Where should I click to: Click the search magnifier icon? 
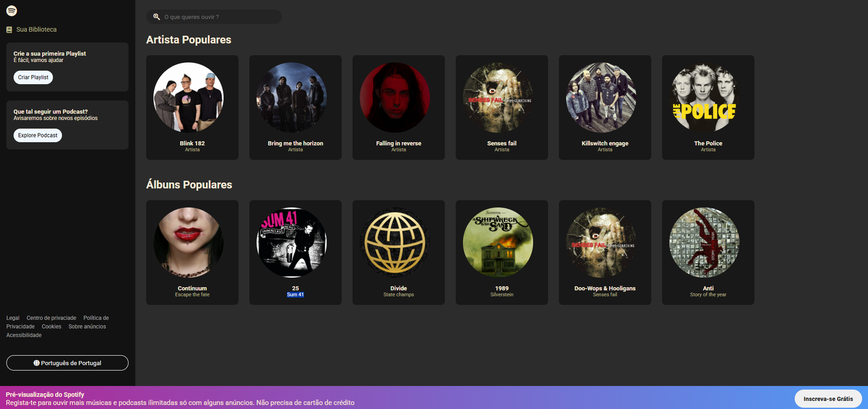[x=156, y=17]
